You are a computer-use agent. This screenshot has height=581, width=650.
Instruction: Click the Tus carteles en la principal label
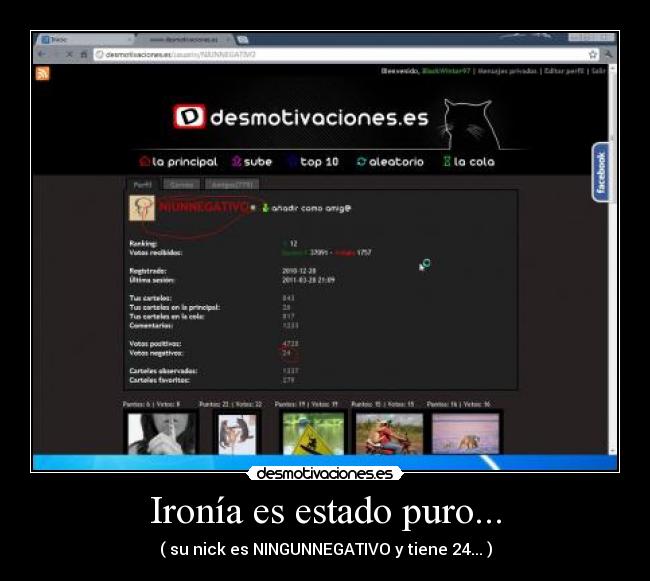[x=175, y=307]
